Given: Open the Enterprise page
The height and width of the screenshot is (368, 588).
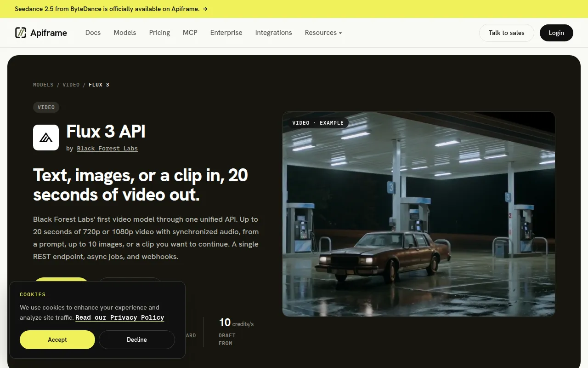Looking at the screenshot, I should pos(226,33).
